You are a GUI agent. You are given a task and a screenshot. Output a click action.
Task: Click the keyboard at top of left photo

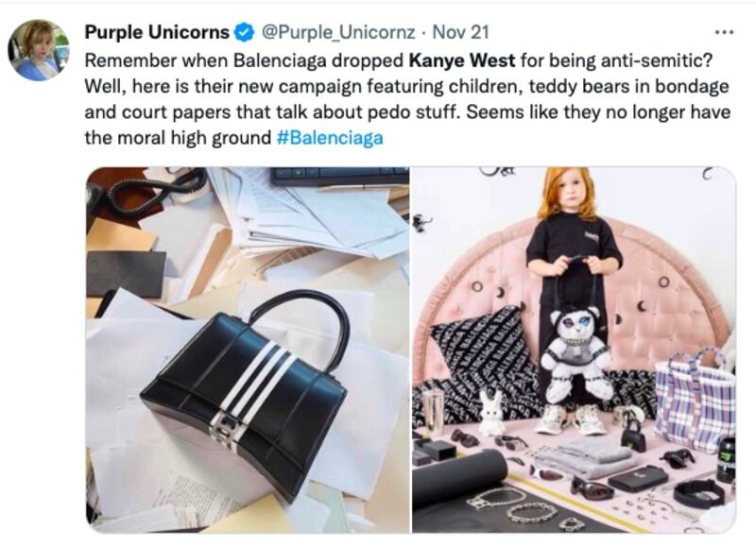pyautogui.click(x=340, y=176)
